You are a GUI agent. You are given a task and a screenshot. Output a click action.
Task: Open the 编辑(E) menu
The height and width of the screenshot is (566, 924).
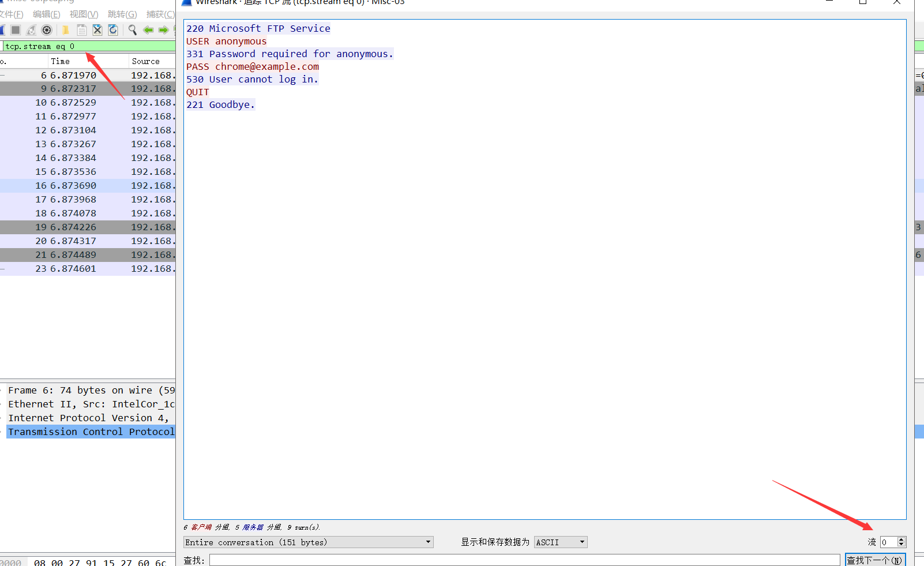47,14
